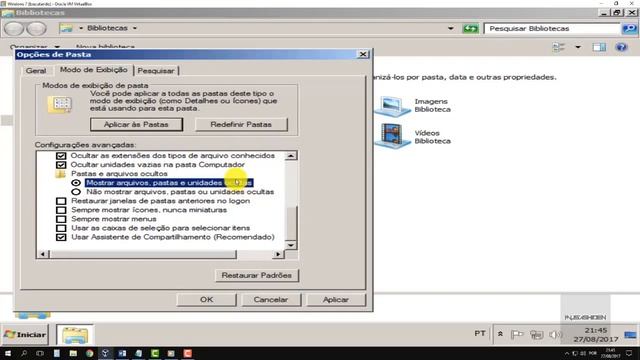Open Chrome from the host taskbar

coord(89,353)
